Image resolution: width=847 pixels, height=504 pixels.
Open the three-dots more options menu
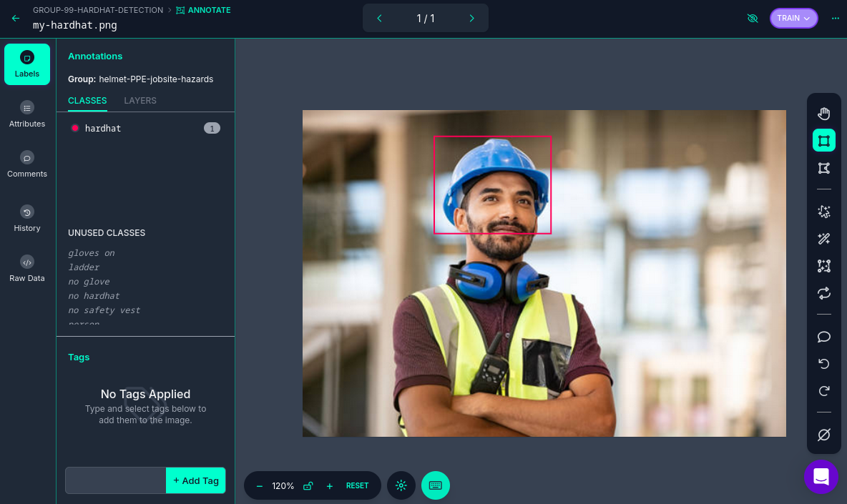pyautogui.click(x=835, y=18)
